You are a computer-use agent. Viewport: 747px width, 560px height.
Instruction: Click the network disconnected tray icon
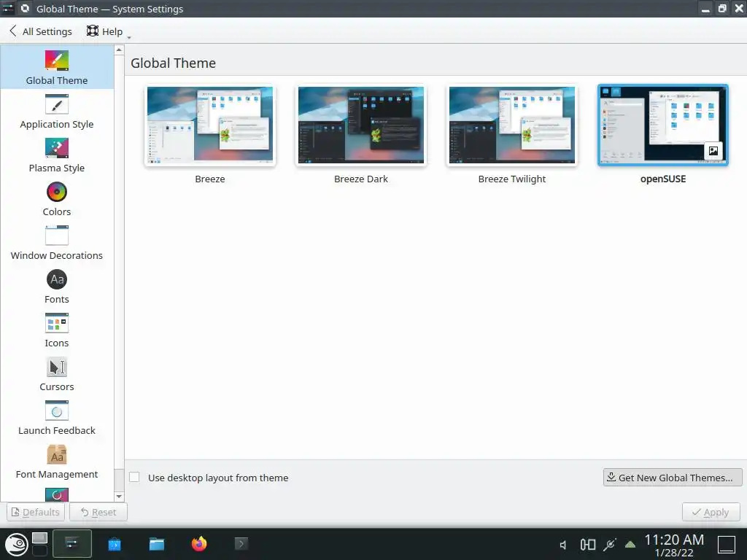[609, 544]
